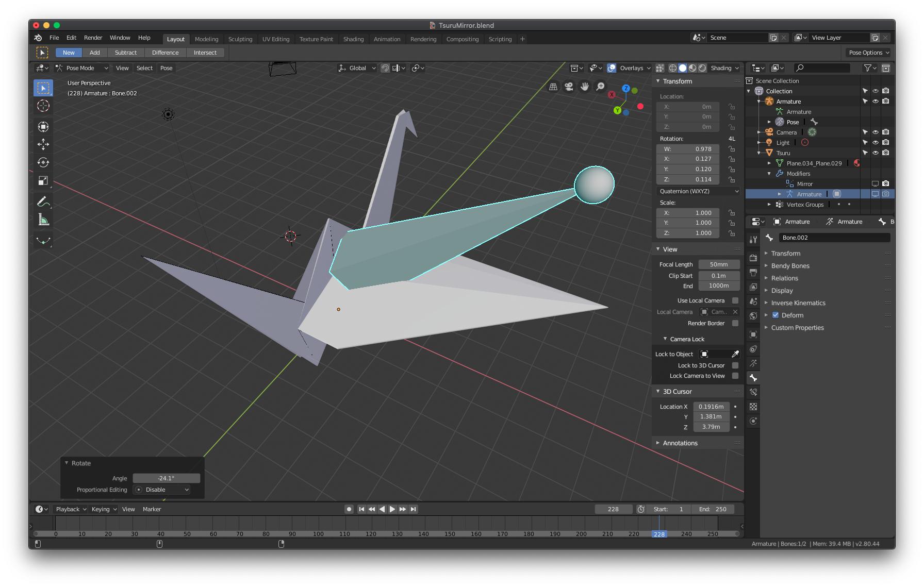Image resolution: width=924 pixels, height=587 pixels.
Task: Click the Difference selection mode button
Action: [166, 53]
